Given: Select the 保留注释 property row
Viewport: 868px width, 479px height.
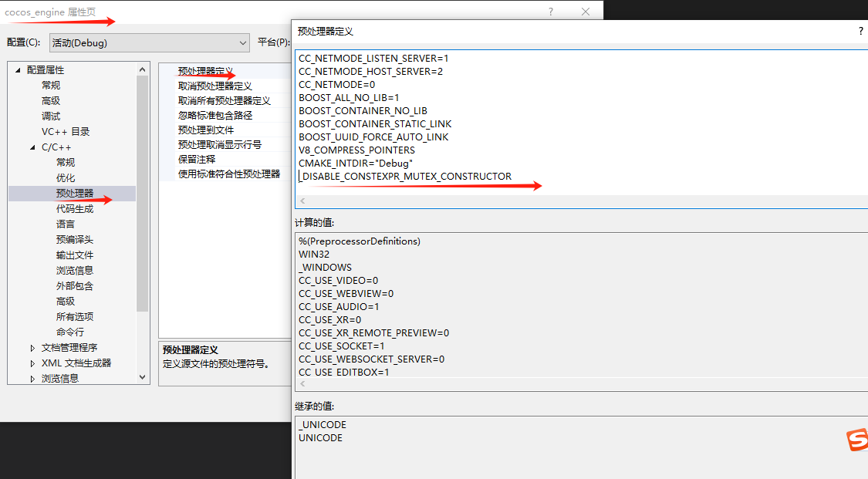Looking at the screenshot, I should 225,160.
